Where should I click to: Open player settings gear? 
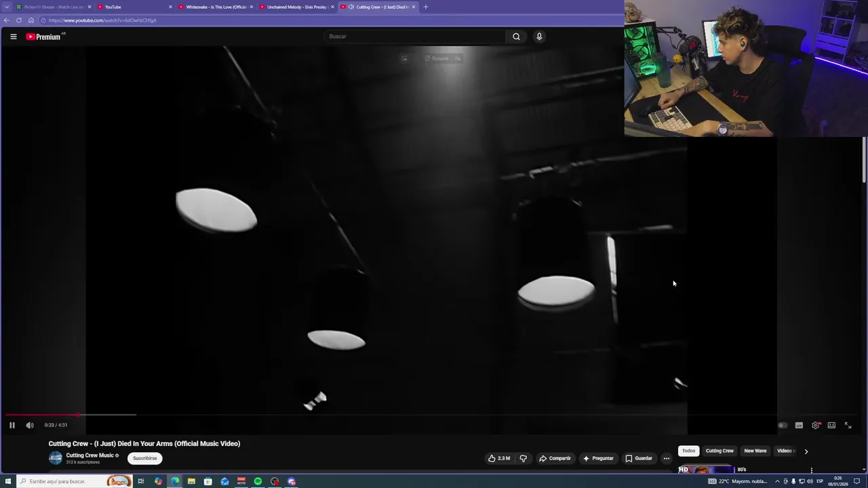pyautogui.click(x=816, y=425)
